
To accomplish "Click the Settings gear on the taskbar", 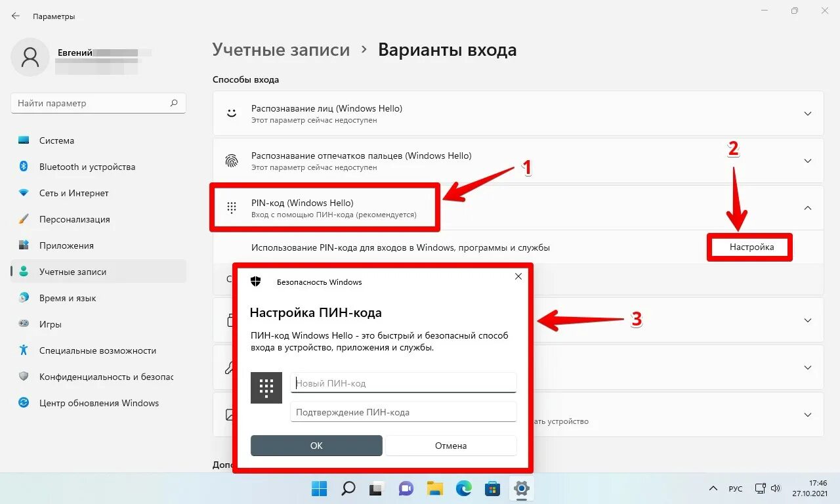I will point(522,488).
